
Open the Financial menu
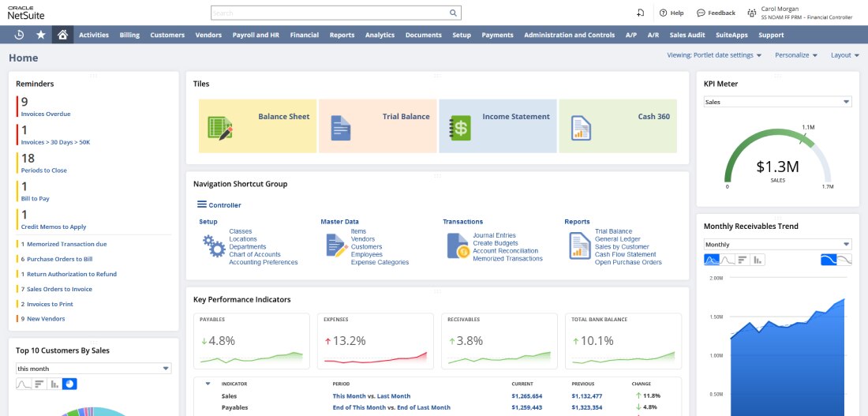304,35
